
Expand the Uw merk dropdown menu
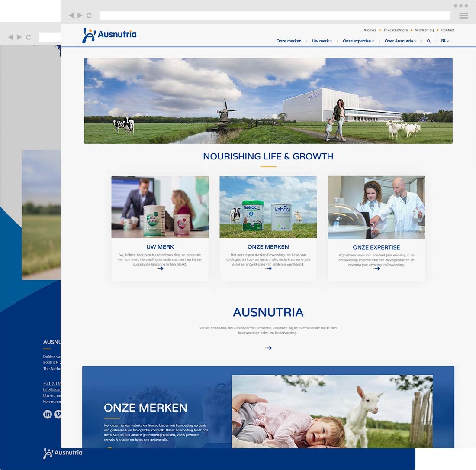click(x=322, y=41)
